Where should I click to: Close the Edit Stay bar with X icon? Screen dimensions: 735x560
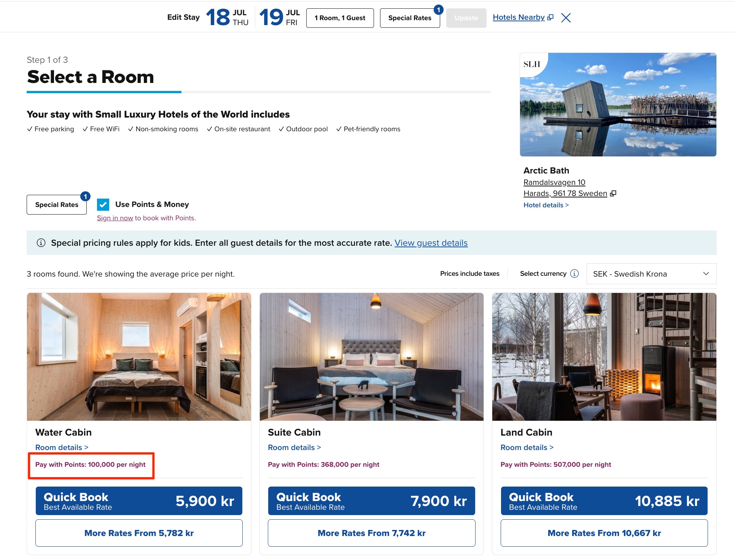(566, 18)
